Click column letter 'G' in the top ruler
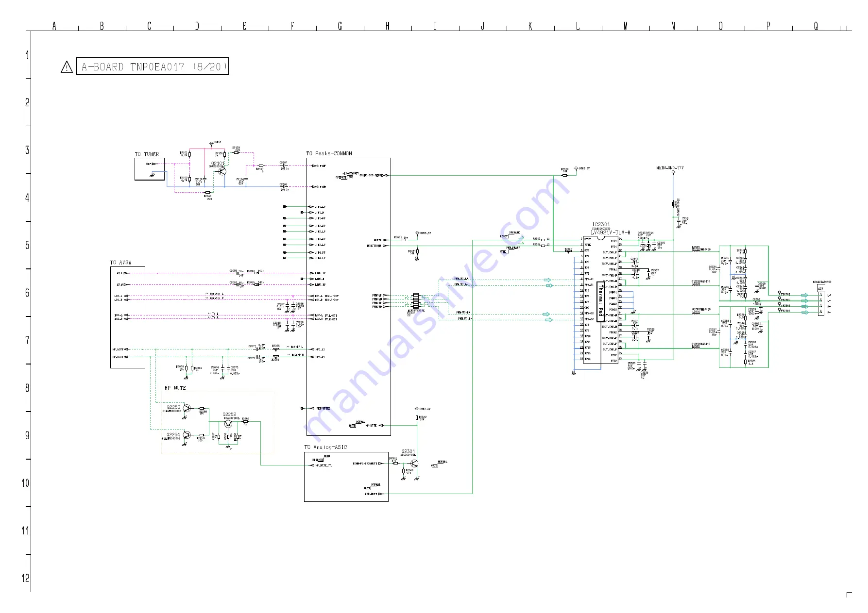 (340, 26)
